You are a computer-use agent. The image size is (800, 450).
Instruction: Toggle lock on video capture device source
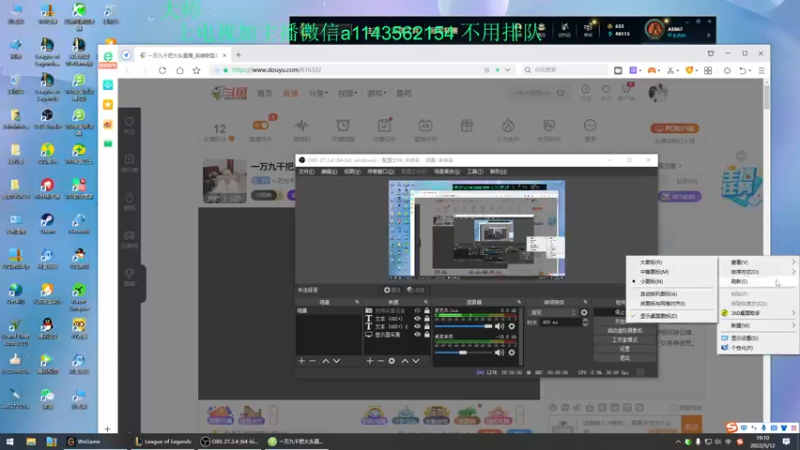[427, 311]
